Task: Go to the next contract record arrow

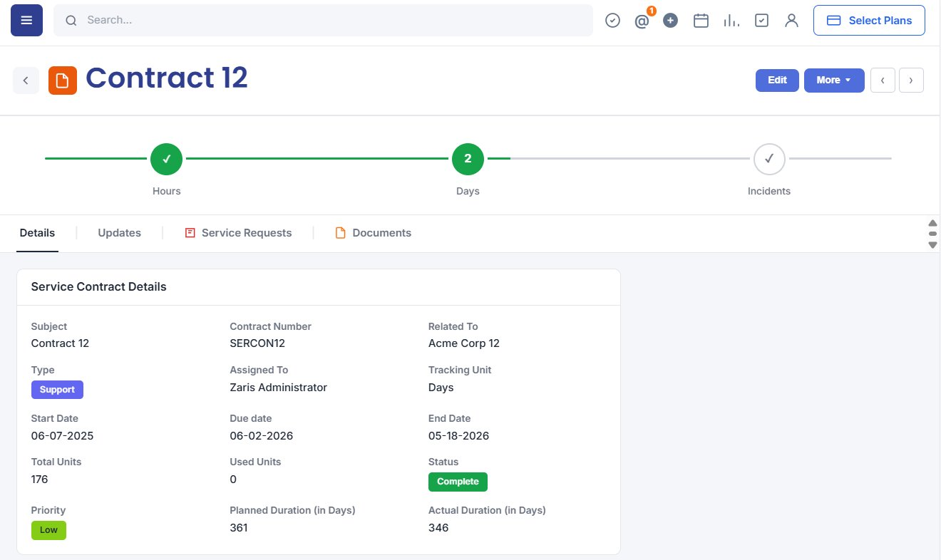Action: (911, 81)
